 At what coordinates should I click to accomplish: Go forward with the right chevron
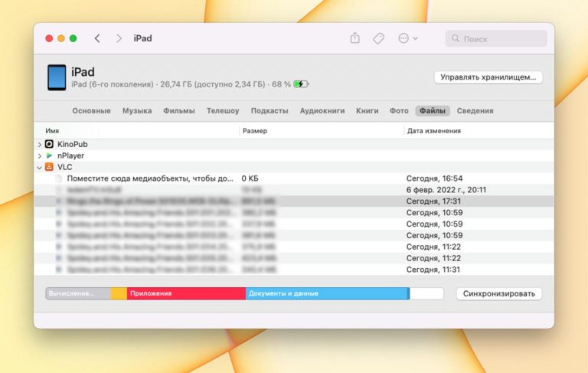click(x=119, y=38)
